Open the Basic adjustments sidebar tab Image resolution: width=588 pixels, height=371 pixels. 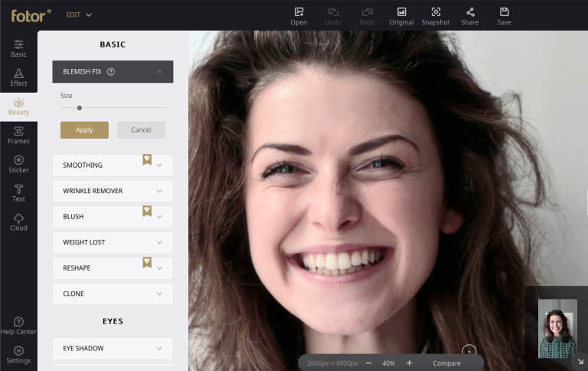click(x=18, y=49)
